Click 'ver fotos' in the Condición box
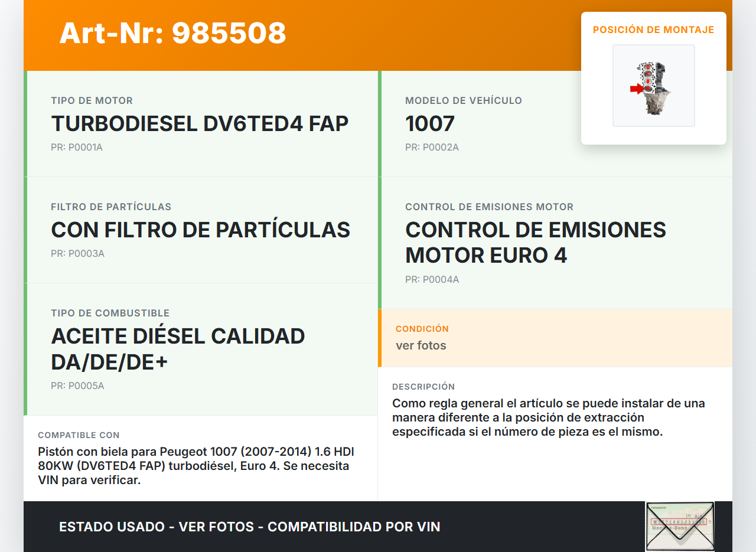This screenshot has height=552, width=756. click(x=421, y=345)
